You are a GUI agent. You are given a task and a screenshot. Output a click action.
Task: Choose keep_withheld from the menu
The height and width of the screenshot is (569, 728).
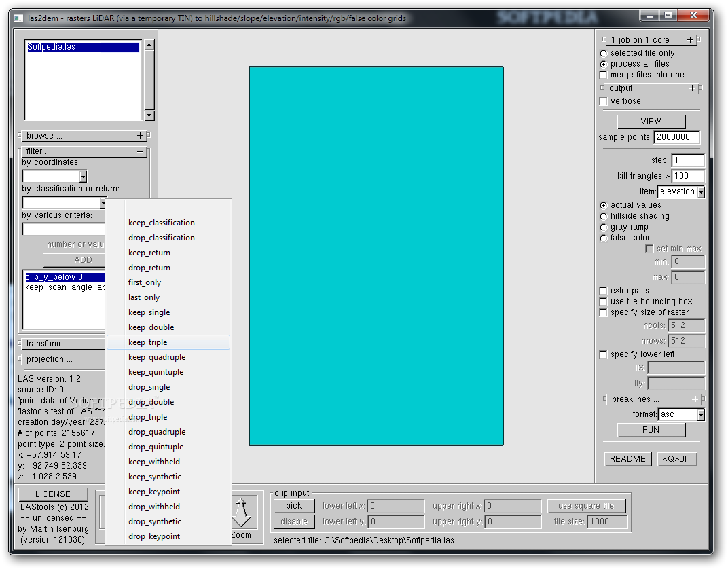[x=168, y=462]
